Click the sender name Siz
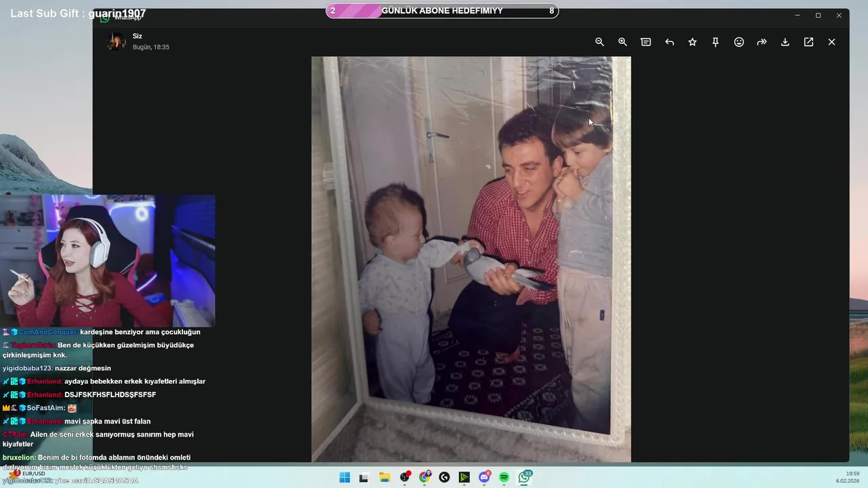 (x=138, y=37)
